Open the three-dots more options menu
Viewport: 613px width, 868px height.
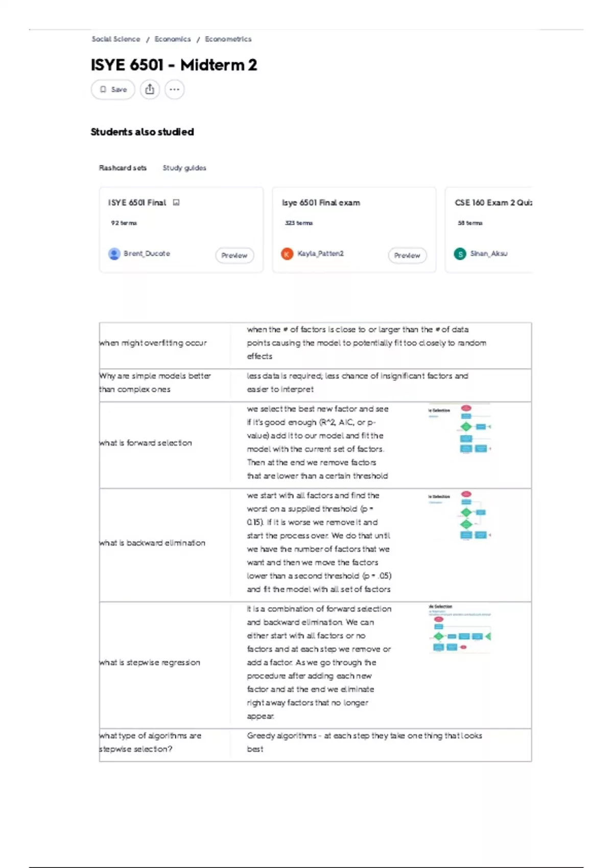(174, 89)
